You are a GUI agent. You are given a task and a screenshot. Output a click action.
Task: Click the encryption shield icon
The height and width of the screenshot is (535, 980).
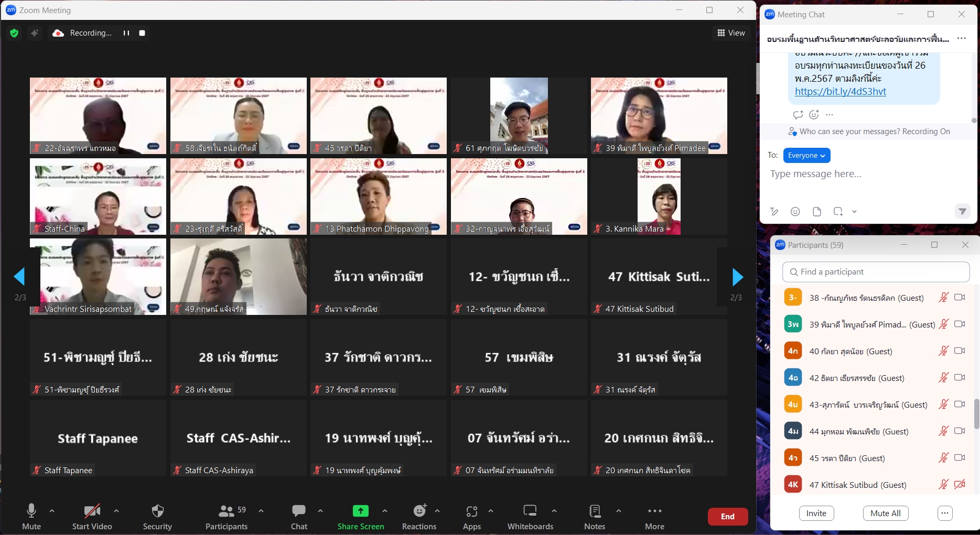(x=14, y=33)
